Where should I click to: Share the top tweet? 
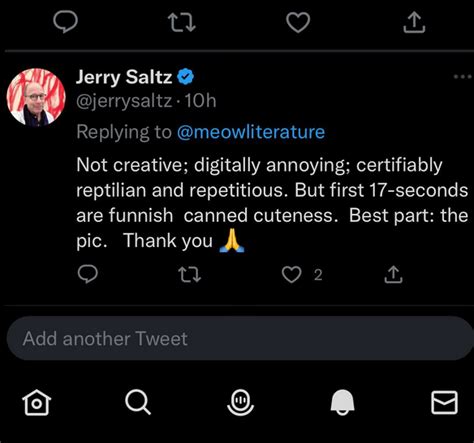(414, 22)
